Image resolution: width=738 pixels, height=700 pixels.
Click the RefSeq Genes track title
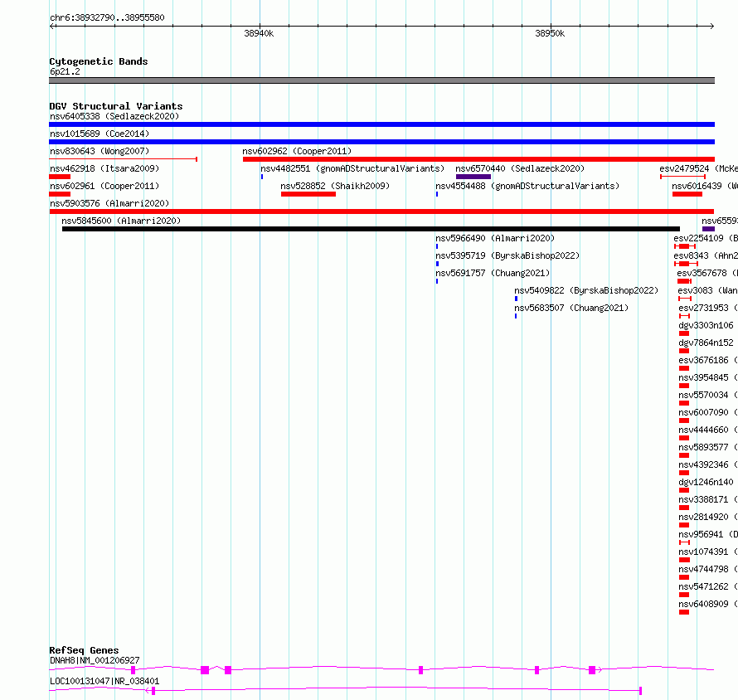click(84, 650)
